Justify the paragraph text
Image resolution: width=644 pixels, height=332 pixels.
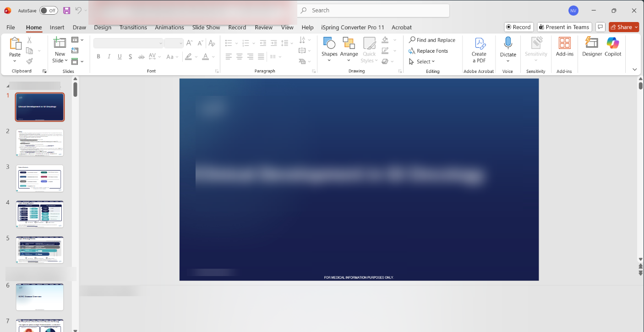pyautogui.click(x=261, y=56)
